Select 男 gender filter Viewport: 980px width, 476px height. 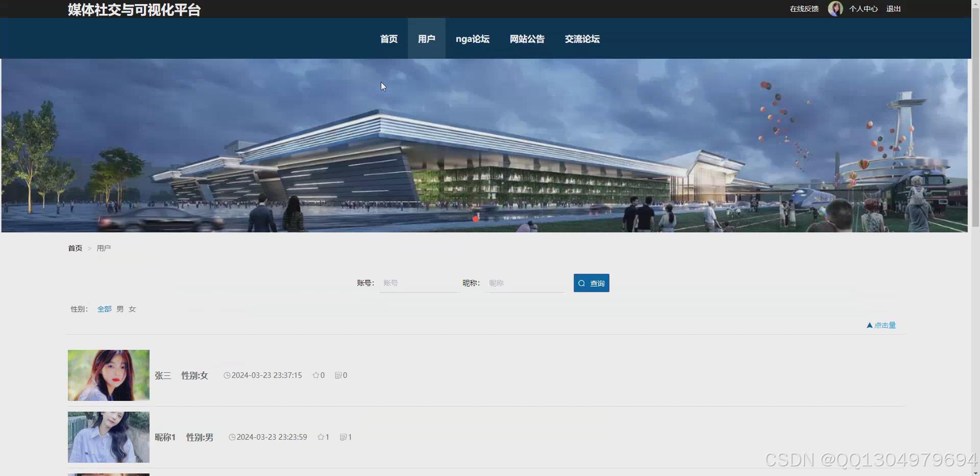tap(120, 309)
